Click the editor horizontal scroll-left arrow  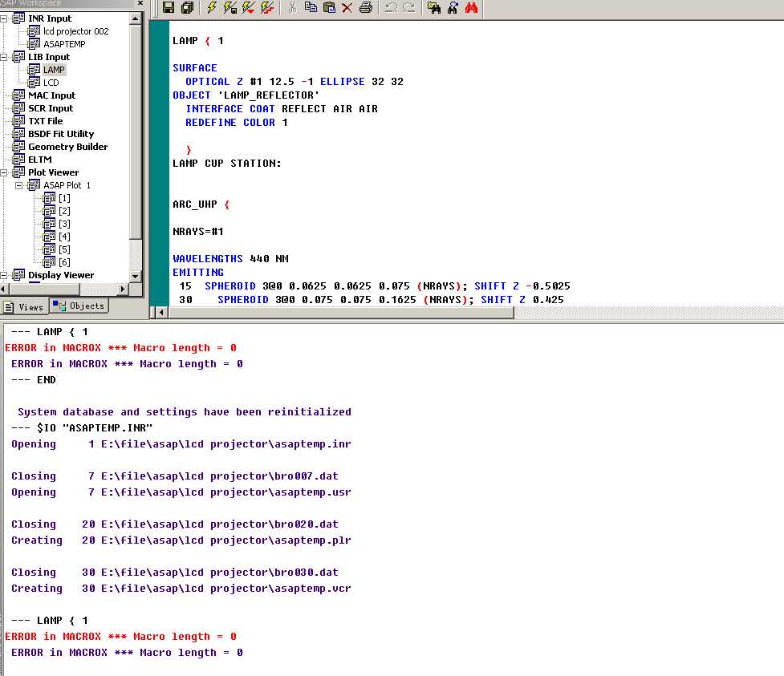[x=161, y=312]
